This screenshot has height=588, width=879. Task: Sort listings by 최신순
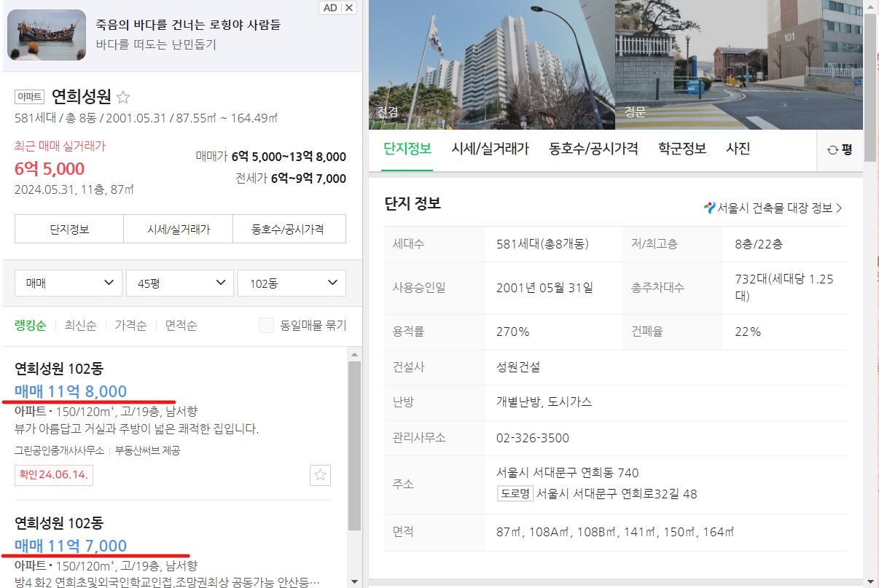pos(80,325)
